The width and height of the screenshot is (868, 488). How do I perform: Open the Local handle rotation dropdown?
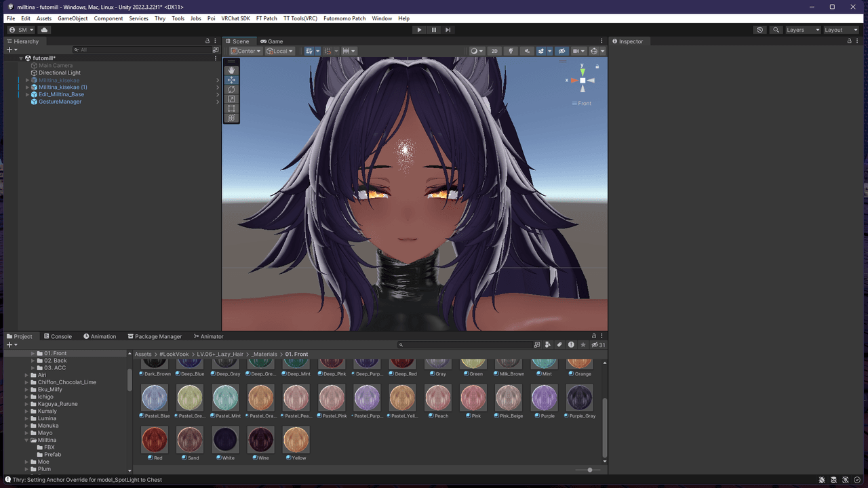tap(279, 51)
